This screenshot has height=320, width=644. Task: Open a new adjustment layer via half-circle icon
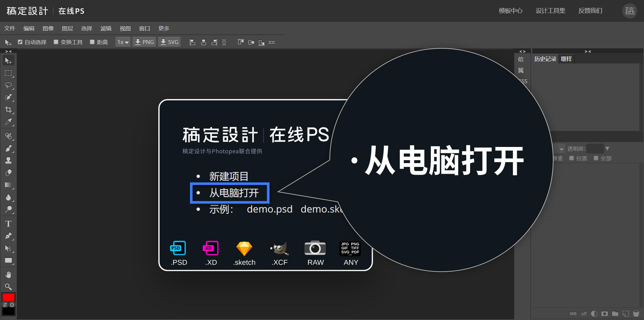(x=594, y=313)
